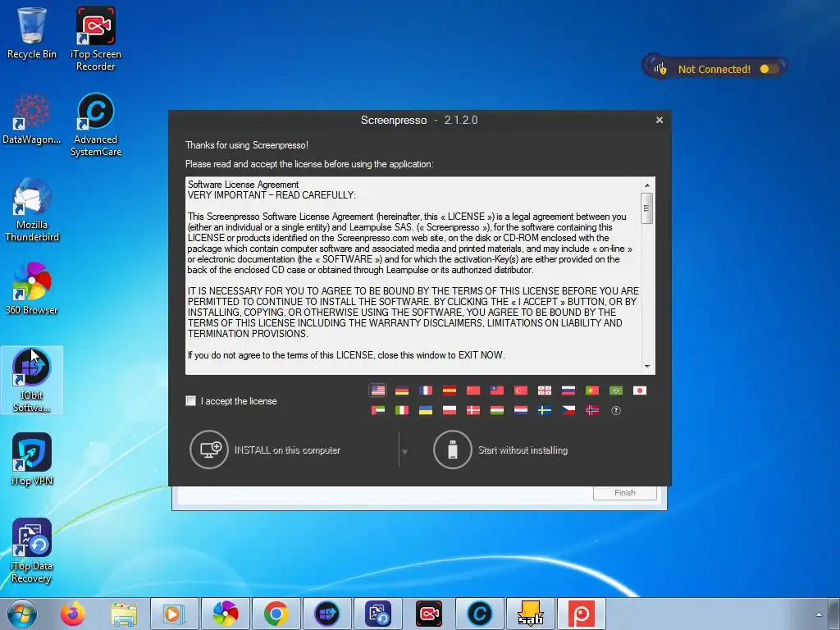Select the Recycle Bin desktop icon

tap(32, 33)
